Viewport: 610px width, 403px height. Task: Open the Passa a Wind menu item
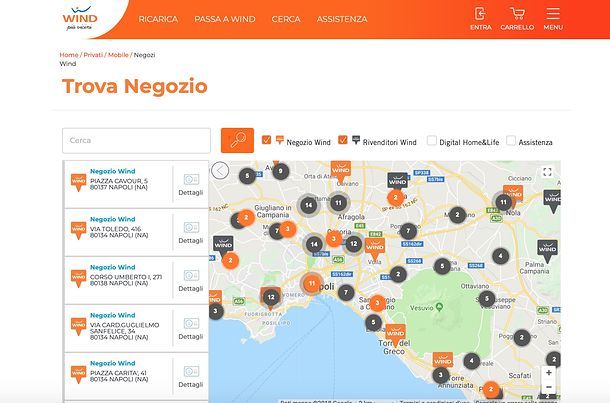coord(225,19)
